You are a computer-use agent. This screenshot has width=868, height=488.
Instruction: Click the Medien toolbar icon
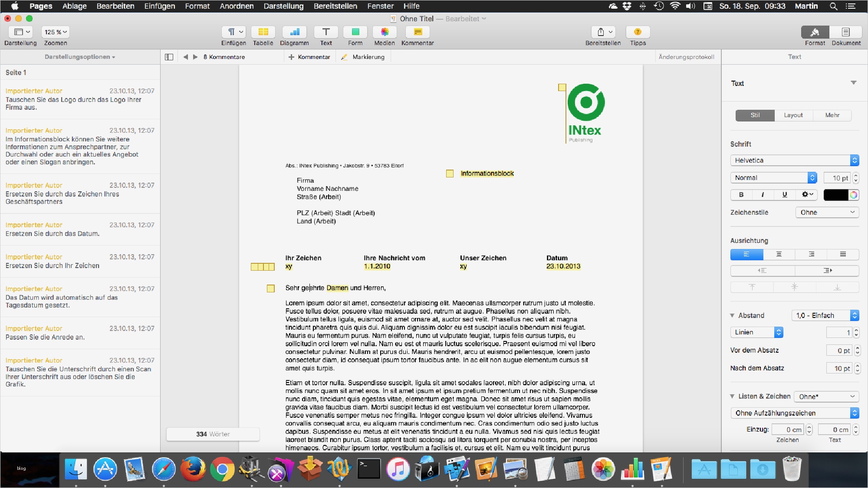coord(385,32)
